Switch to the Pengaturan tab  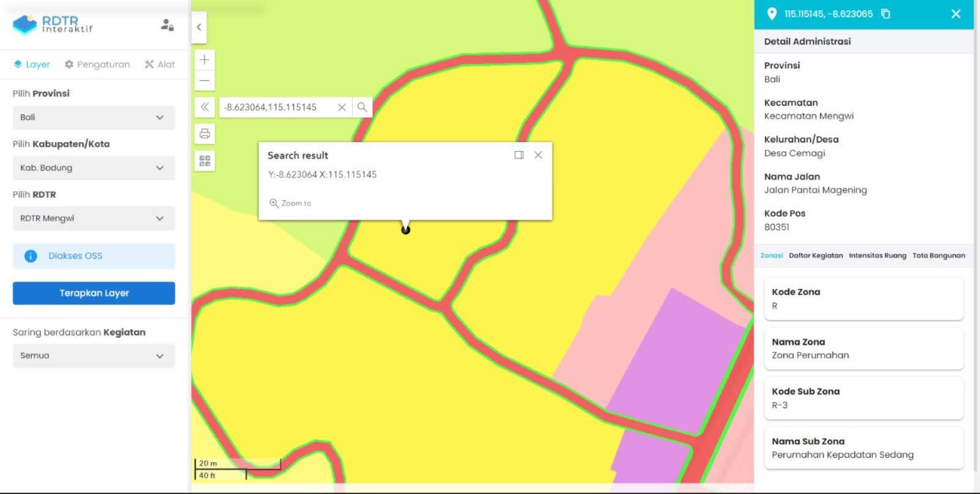point(97,64)
